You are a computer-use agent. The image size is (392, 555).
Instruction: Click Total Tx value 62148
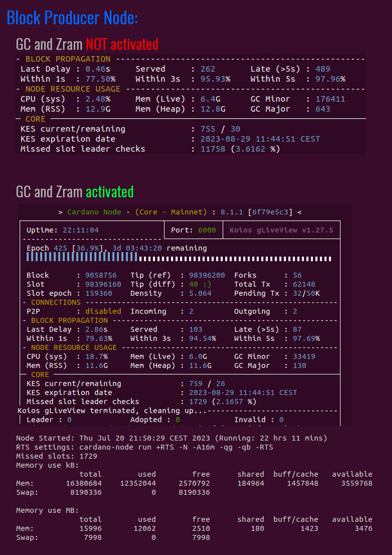pos(304,284)
